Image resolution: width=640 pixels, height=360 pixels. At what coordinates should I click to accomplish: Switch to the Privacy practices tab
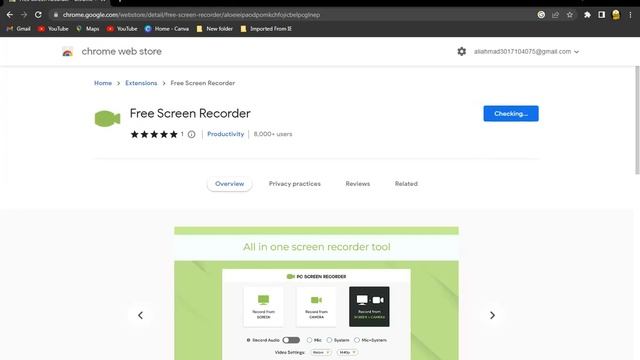[x=295, y=184]
